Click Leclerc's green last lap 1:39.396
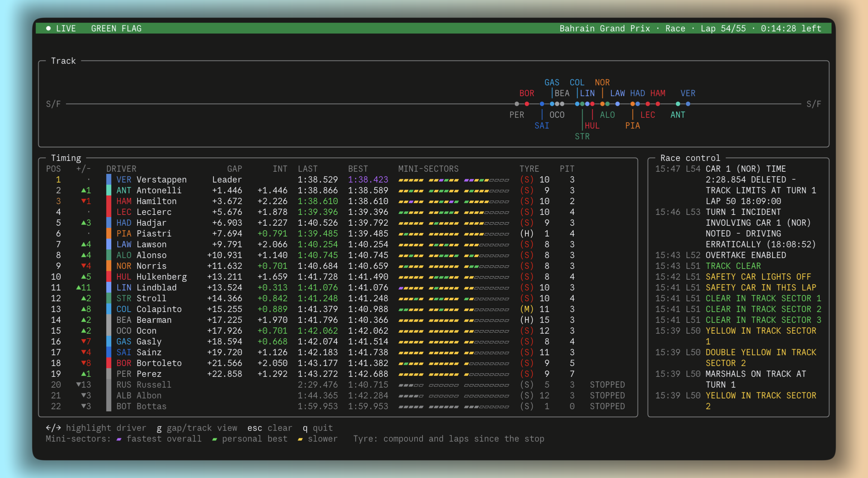This screenshot has height=478, width=868. pos(318,212)
